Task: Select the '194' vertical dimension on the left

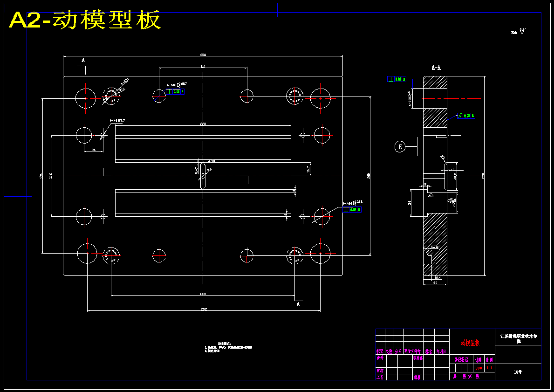Action: (41, 175)
